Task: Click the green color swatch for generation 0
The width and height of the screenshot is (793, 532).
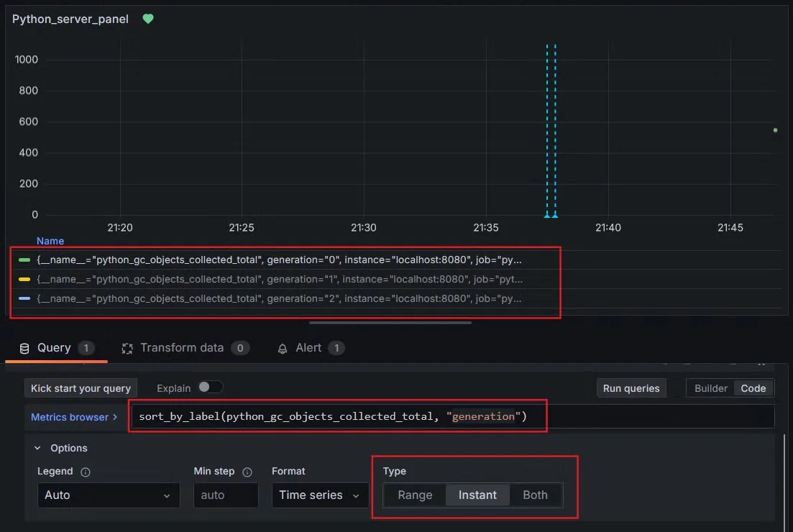Action: point(24,260)
